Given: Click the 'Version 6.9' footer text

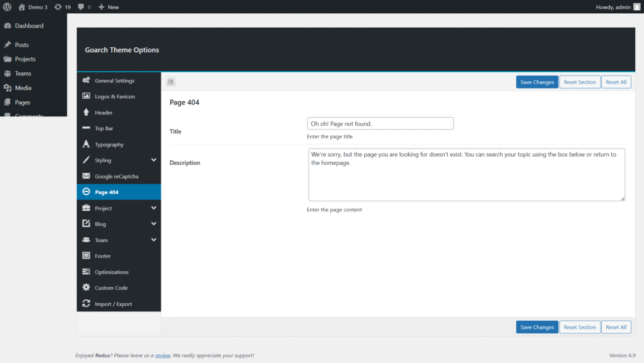Looking at the screenshot, I should (x=622, y=355).
